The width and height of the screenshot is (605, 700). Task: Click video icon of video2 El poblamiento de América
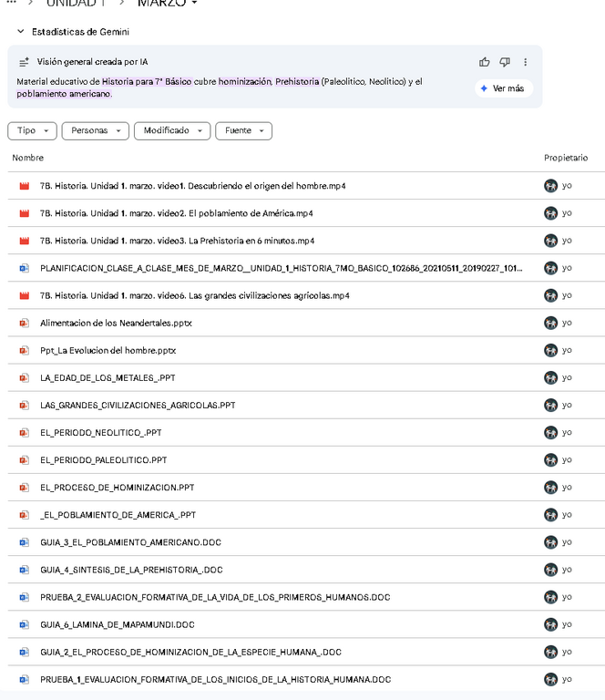(25, 213)
